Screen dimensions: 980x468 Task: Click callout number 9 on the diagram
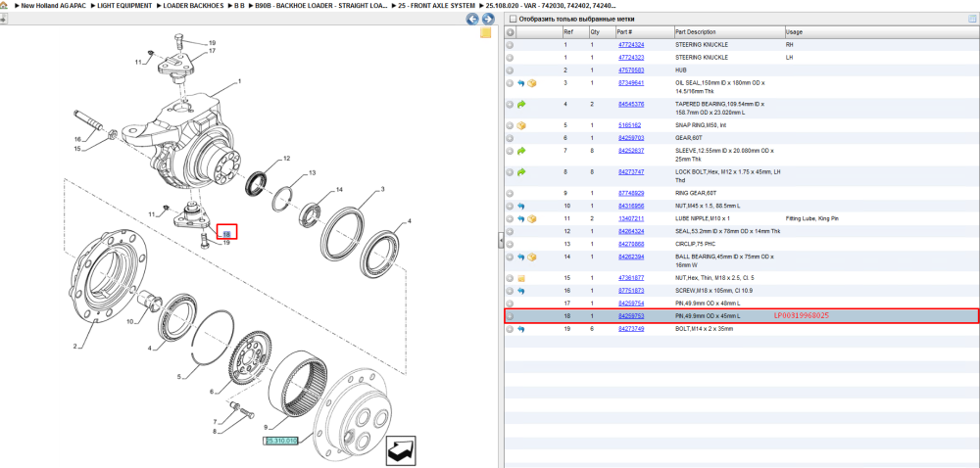click(x=266, y=427)
